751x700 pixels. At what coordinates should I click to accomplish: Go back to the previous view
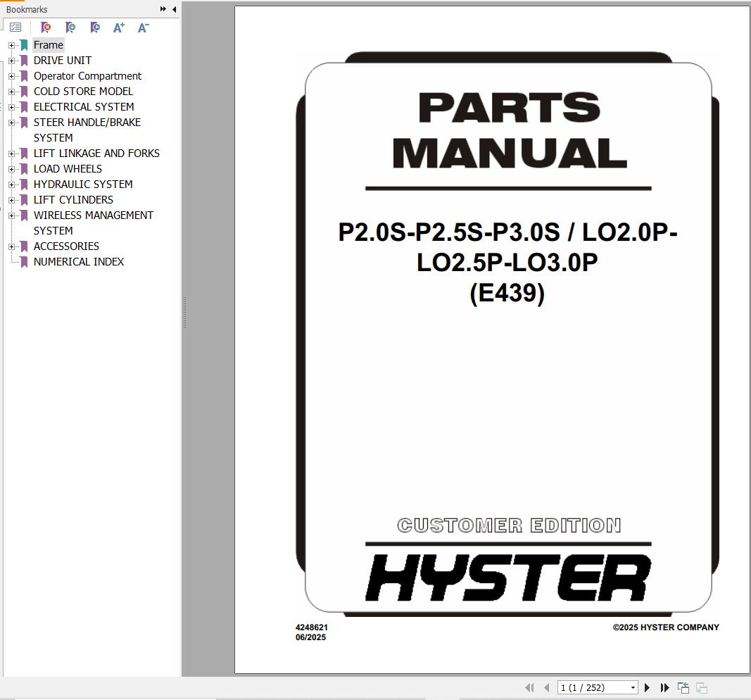(682, 687)
